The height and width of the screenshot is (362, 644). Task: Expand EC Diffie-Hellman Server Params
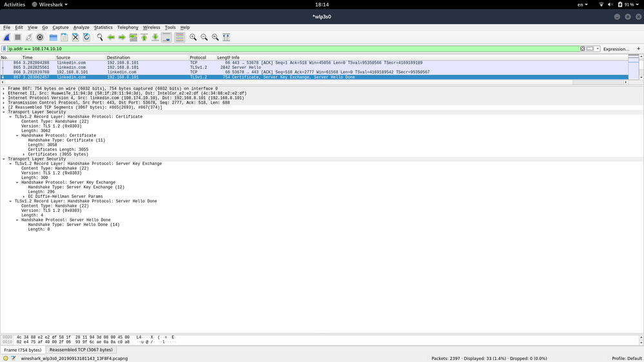pos(24,196)
